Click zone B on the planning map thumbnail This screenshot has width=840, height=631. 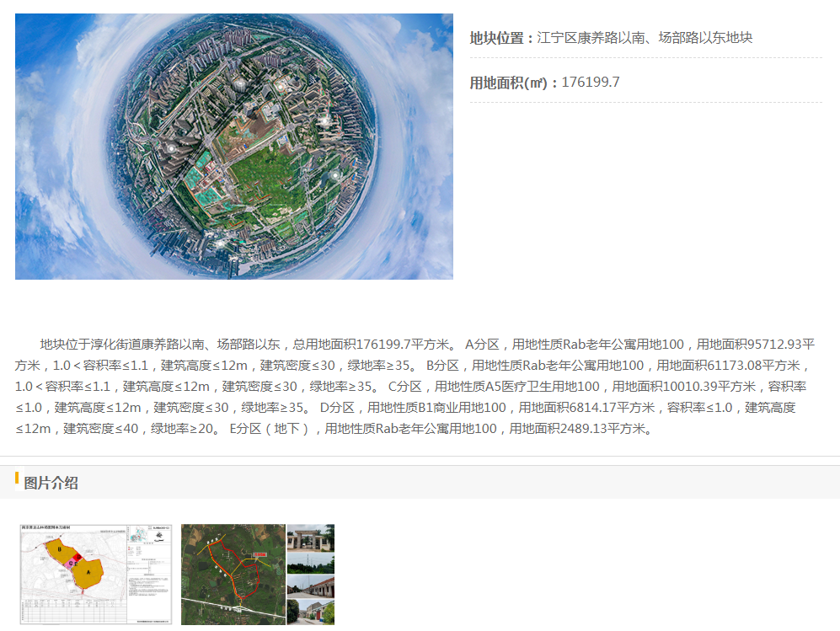coord(59,549)
